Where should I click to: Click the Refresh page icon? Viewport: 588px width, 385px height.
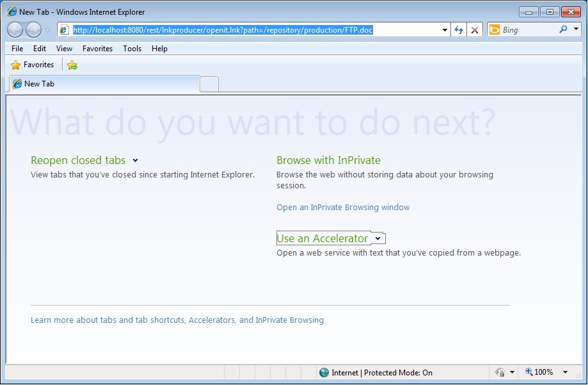click(x=459, y=30)
